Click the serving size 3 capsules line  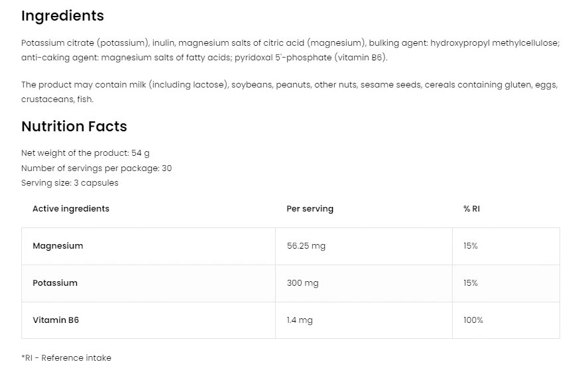pyautogui.click(x=70, y=182)
